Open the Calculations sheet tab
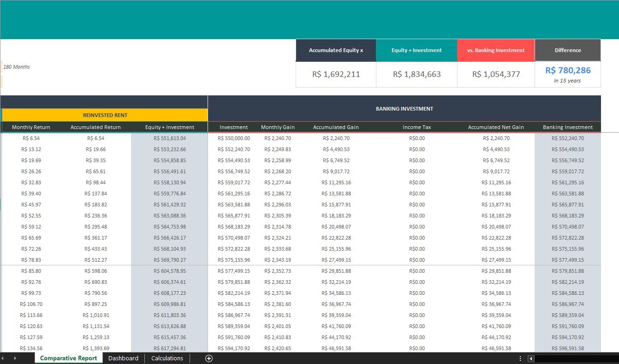Viewport: 619px width, 364px height. coord(167,358)
